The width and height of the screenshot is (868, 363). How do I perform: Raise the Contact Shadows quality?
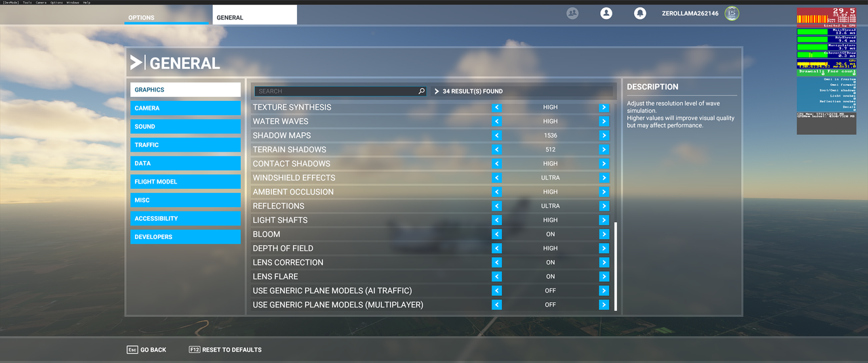click(x=604, y=164)
